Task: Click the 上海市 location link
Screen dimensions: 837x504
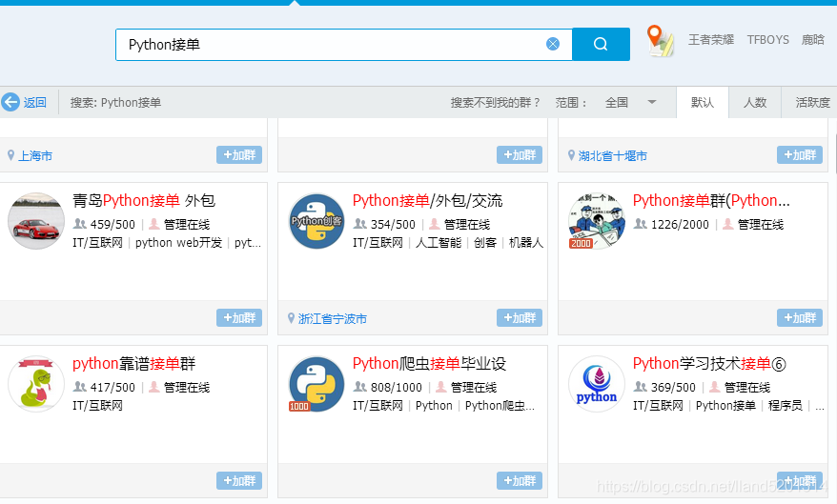Action: point(35,155)
